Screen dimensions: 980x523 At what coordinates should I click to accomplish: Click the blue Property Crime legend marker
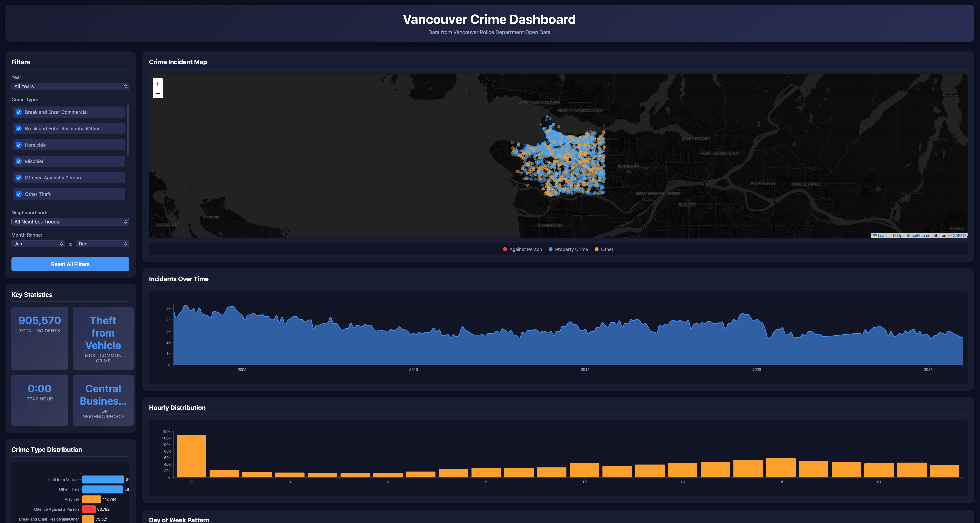550,249
